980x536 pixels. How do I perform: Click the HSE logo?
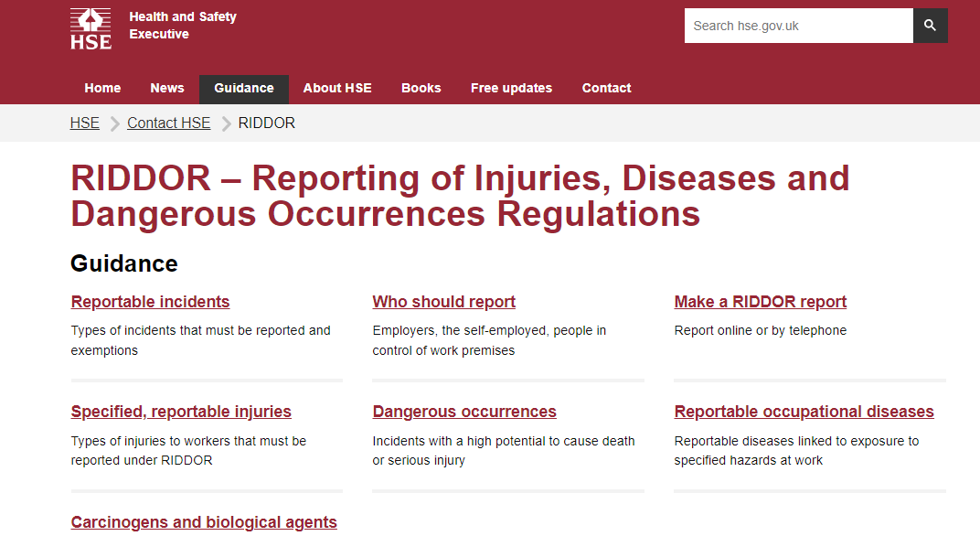91,28
